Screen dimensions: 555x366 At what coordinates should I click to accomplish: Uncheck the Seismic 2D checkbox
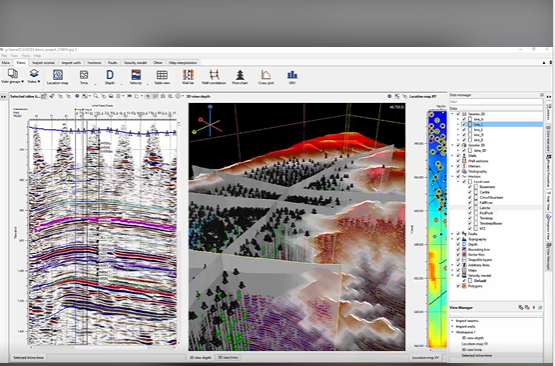pyautogui.click(x=458, y=114)
